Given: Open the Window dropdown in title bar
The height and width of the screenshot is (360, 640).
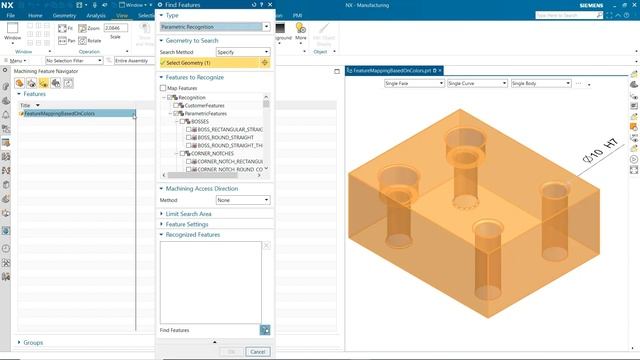Looking at the screenshot, I should 136,5.
